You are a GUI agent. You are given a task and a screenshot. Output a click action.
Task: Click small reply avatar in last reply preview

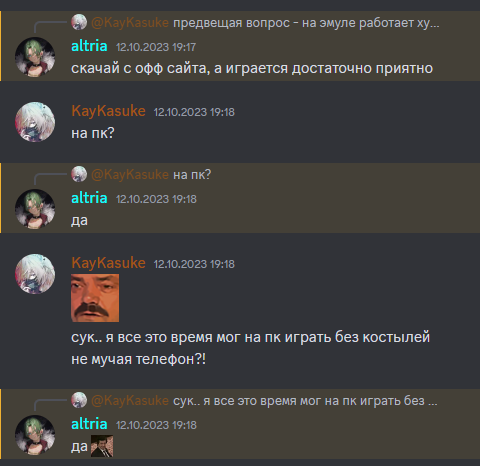point(79,400)
